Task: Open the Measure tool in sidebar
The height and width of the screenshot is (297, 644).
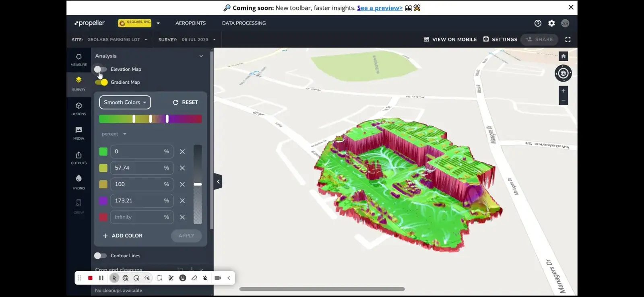Action: pyautogui.click(x=78, y=60)
